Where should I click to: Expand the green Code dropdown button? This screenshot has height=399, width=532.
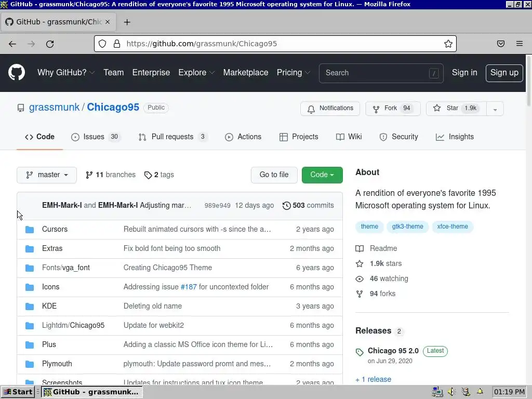(x=322, y=175)
